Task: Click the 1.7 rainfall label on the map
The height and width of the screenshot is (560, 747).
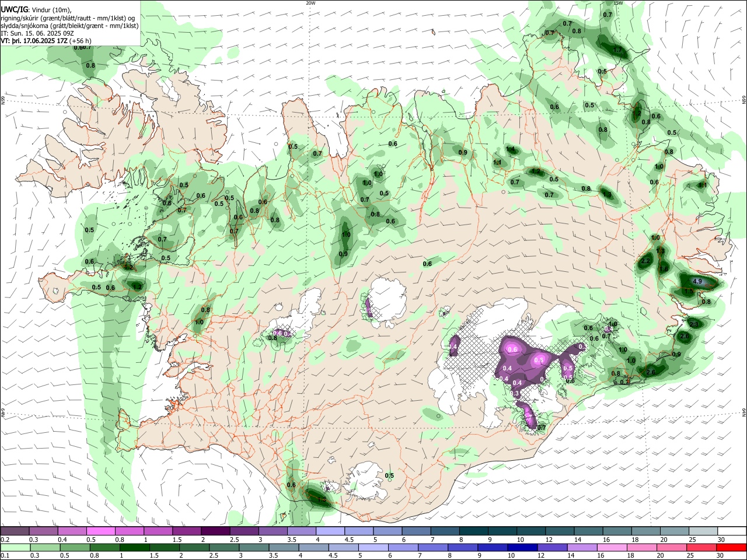Action: pos(617,50)
